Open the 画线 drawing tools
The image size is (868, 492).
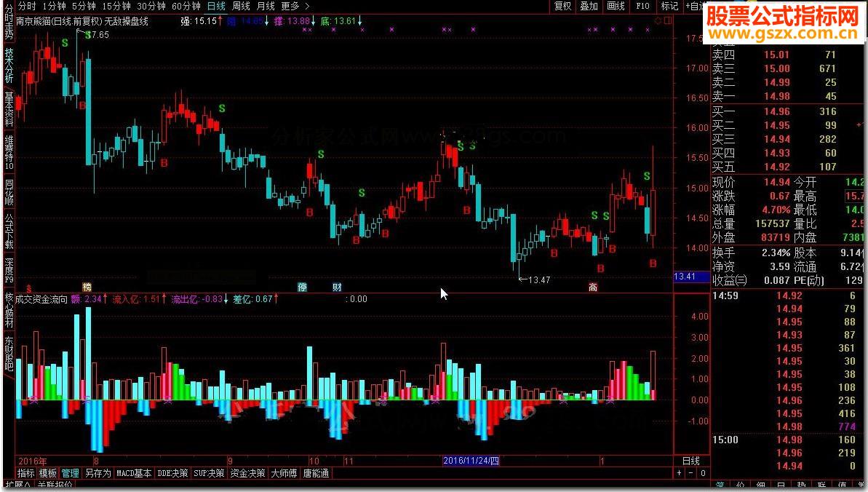coord(616,6)
